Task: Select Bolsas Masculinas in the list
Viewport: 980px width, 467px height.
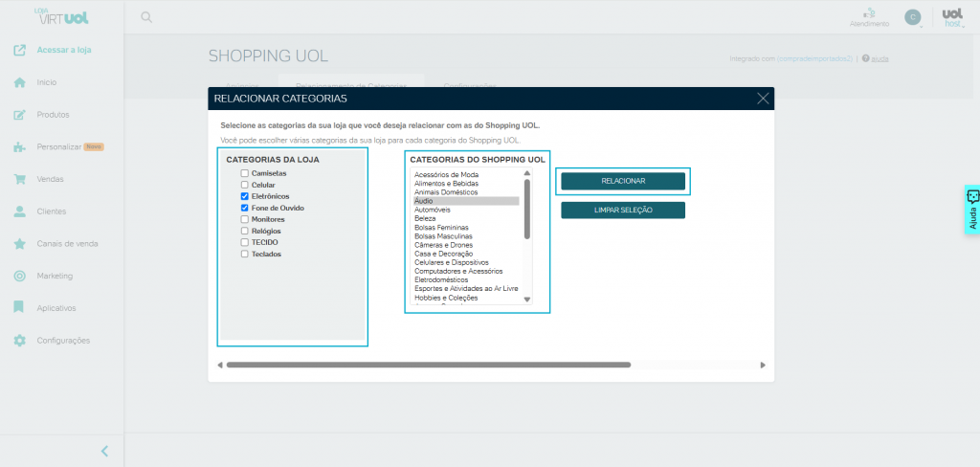Action: (466, 236)
